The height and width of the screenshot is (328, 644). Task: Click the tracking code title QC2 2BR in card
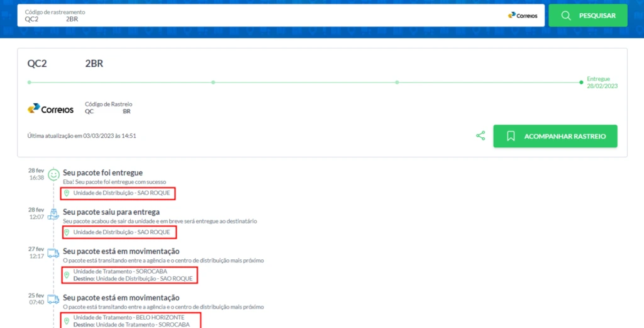tap(65, 64)
